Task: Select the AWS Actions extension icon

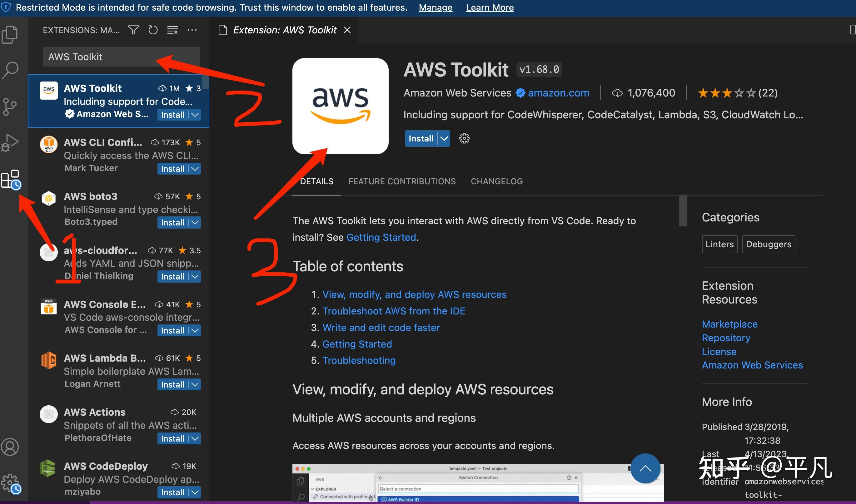Action: pyautogui.click(x=48, y=414)
